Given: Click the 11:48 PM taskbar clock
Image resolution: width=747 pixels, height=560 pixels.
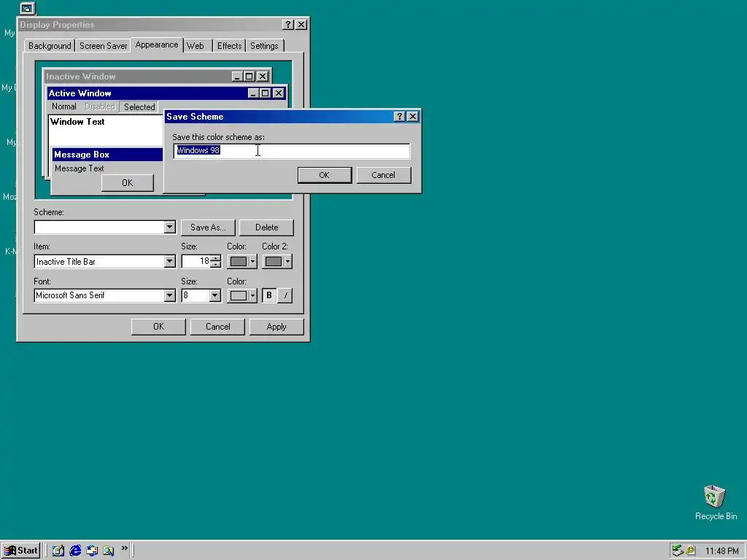Looking at the screenshot, I should (721, 551).
